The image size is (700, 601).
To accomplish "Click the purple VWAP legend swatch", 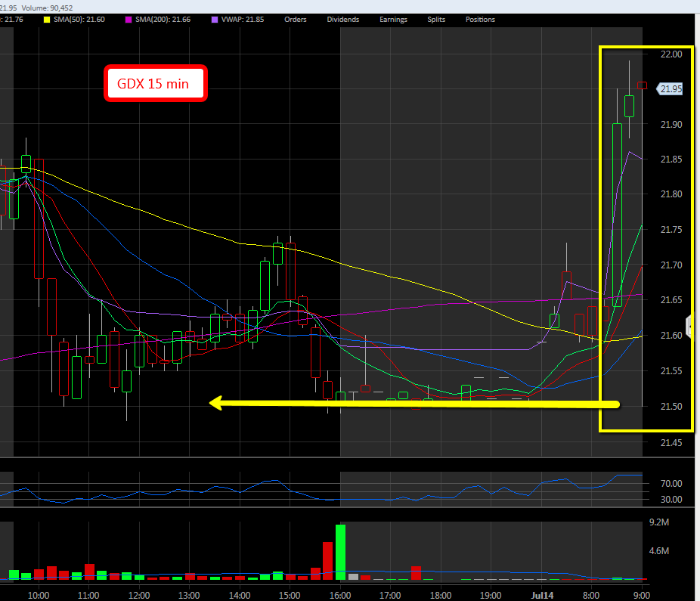I will (197, 20).
